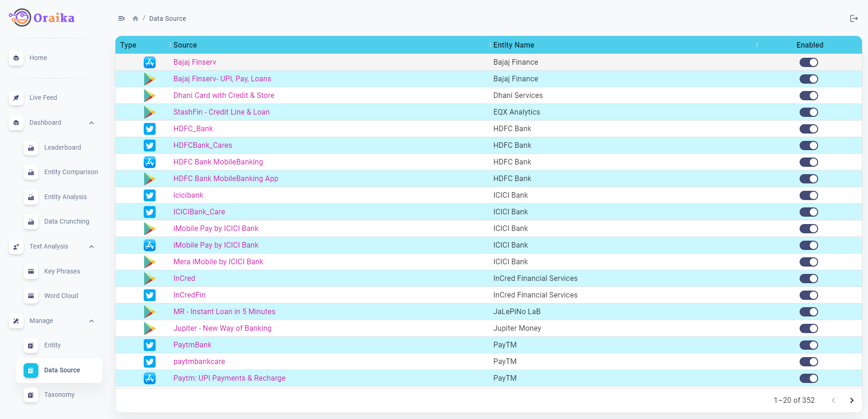868x419 pixels.
Task: Click the Leaderboard chart icon
Action: click(31, 148)
